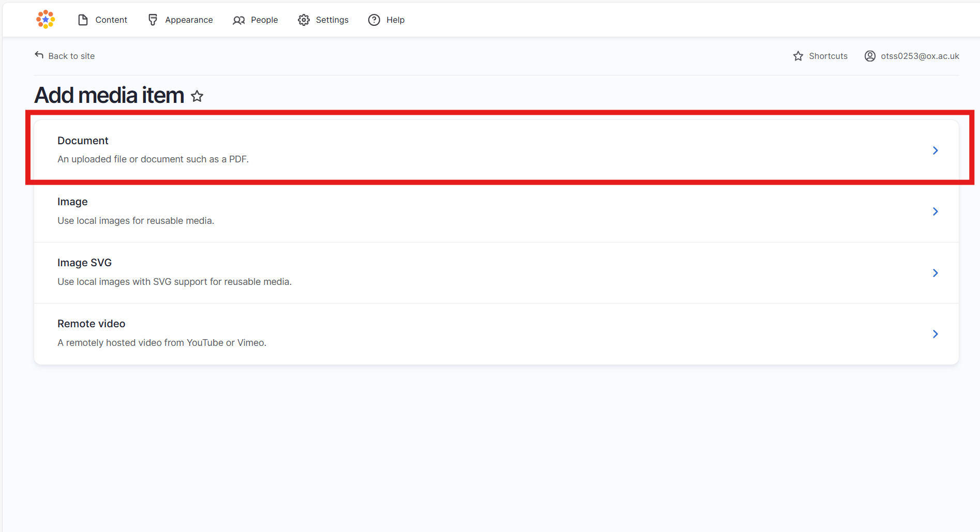Open the otss0253@ox.ac.uk account link
Screen dimensions: 980x532
pyautogui.click(x=920, y=56)
